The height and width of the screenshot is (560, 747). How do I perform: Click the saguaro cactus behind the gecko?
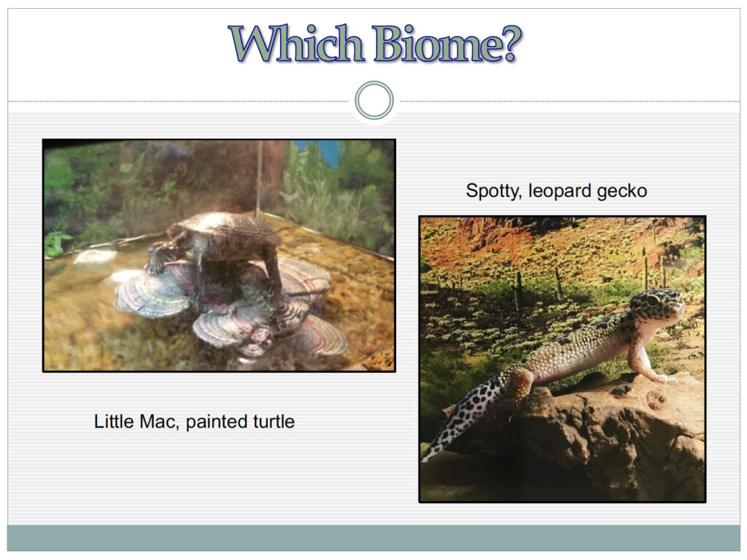519,289
